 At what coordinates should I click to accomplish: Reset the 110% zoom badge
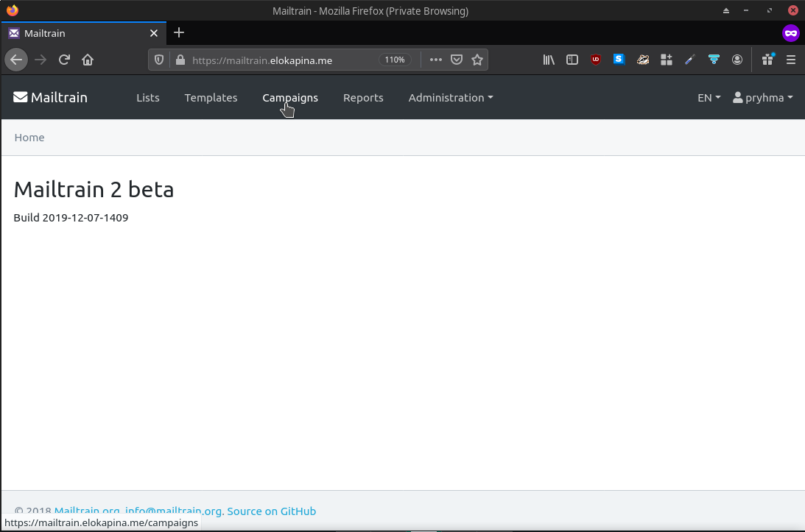coord(395,60)
